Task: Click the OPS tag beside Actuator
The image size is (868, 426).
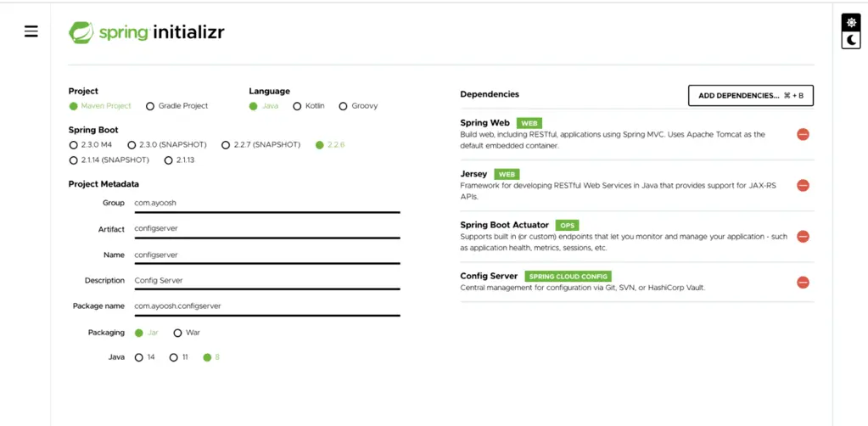Action: click(x=567, y=226)
